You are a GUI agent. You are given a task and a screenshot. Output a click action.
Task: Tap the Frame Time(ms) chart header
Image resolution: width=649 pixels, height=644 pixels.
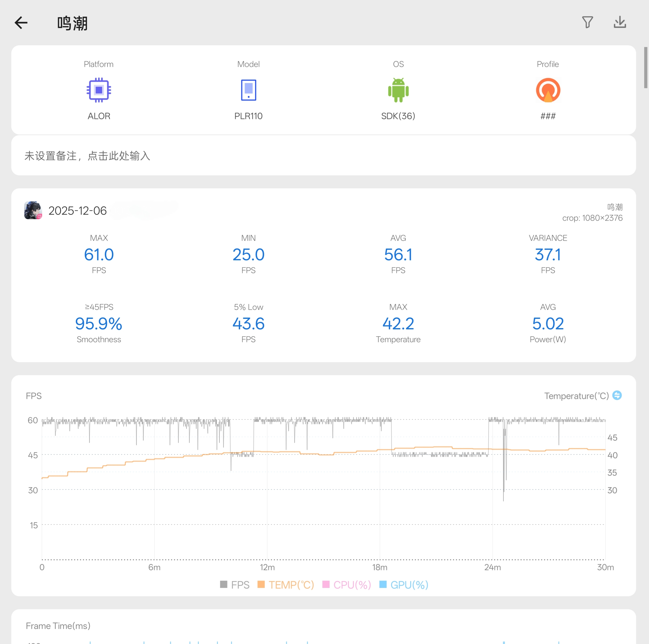(x=58, y=625)
